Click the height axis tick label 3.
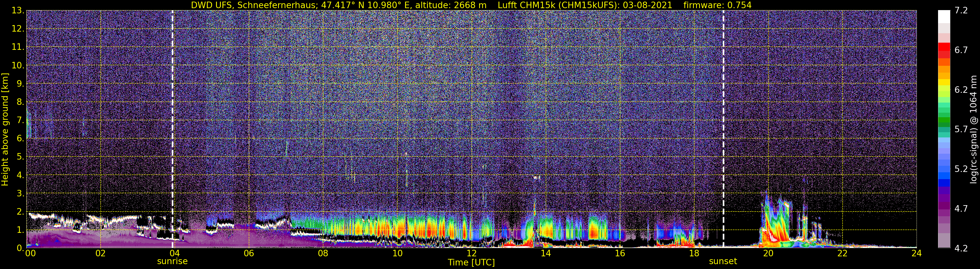The width and height of the screenshot is (980, 269). point(20,193)
